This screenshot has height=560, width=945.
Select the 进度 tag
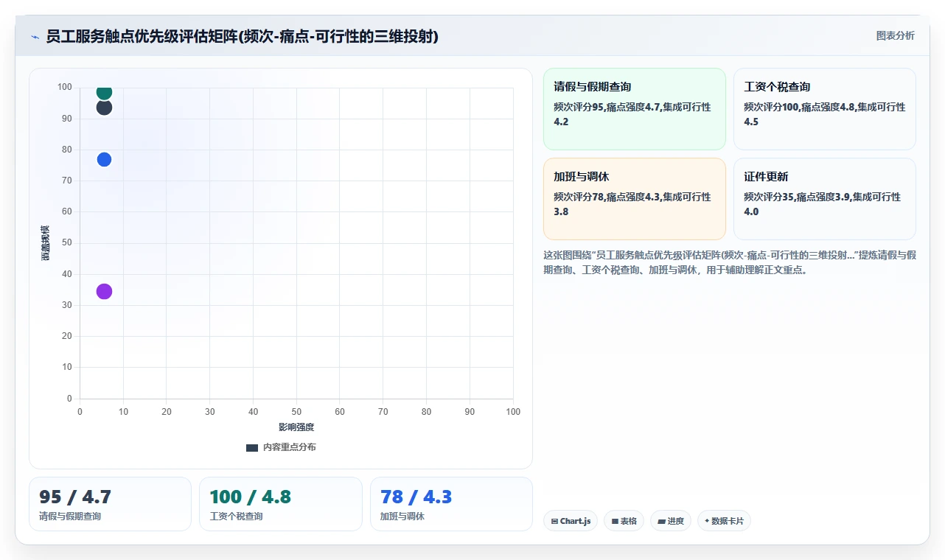click(x=671, y=521)
